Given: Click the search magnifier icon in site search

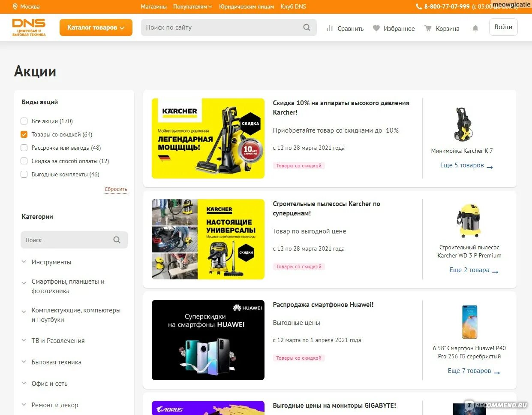Looking at the screenshot, I should point(307,27).
